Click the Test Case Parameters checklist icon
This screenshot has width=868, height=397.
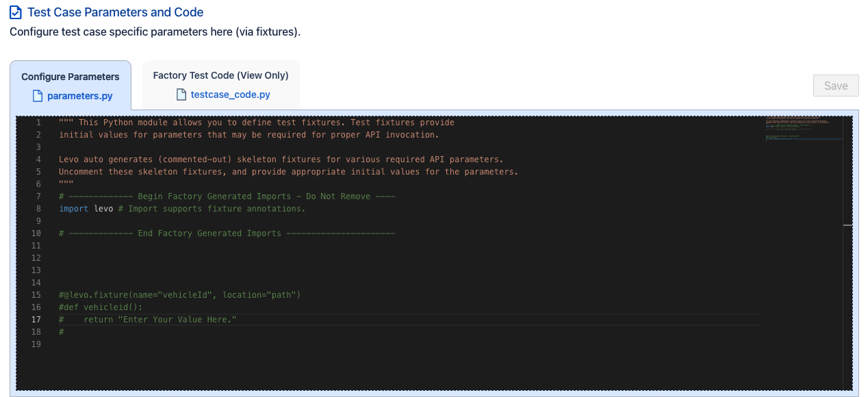coord(16,12)
